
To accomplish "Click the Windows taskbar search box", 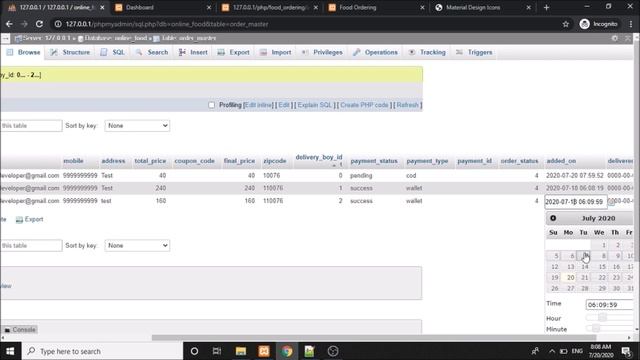I will click(x=102, y=351).
